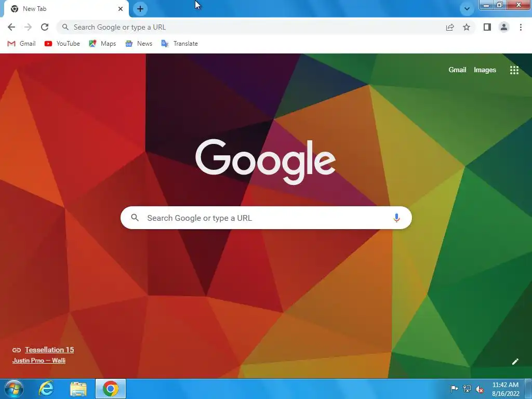Click the muted volume tray icon
532x399 pixels.
480,389
